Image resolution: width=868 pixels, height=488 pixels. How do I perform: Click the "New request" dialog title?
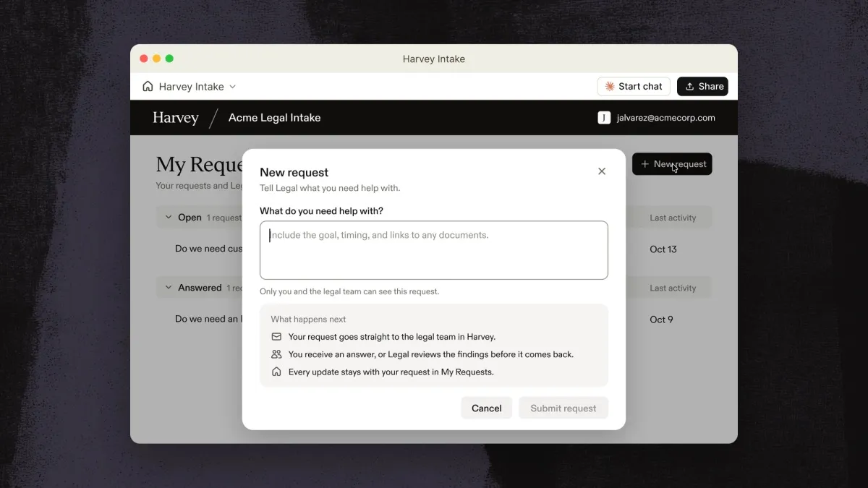click(294, 173)
